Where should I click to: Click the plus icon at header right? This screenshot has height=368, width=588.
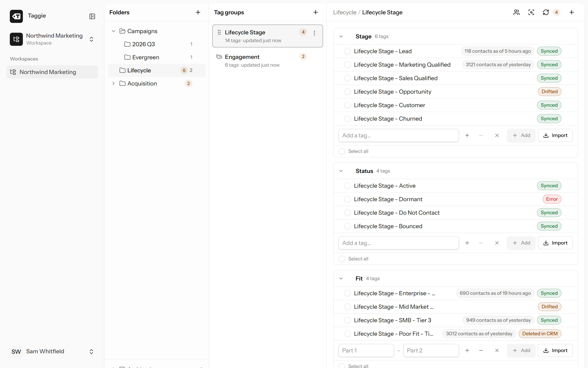pyautogui.click(x=572, y=12)
